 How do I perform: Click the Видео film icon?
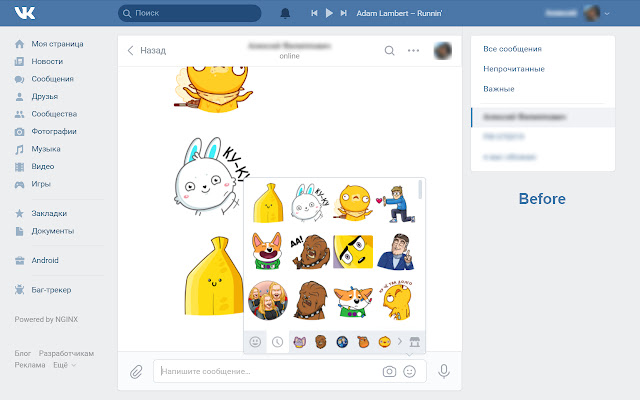coord(19,167)
